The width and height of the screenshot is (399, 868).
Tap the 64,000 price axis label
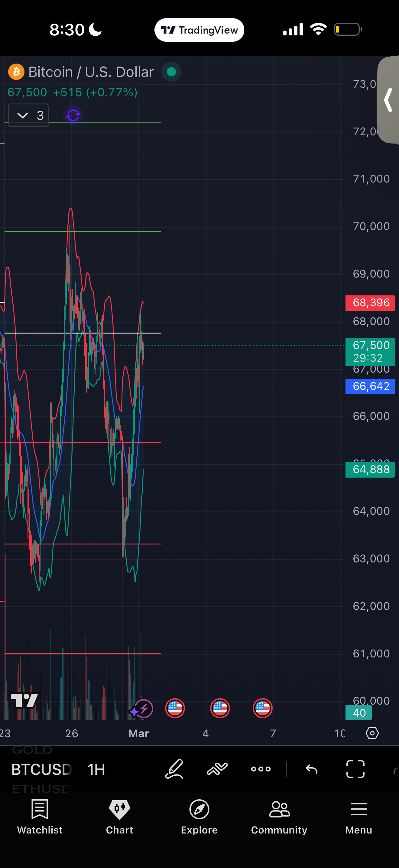[x=371, y=511]
